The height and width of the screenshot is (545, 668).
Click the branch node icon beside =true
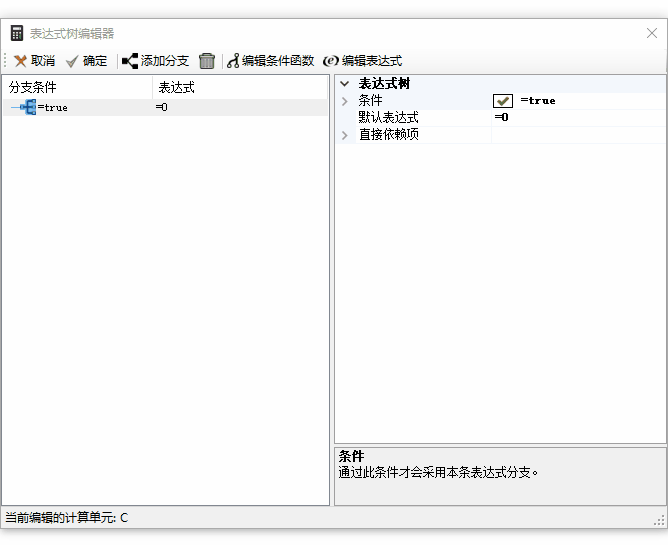click(27, 107)
